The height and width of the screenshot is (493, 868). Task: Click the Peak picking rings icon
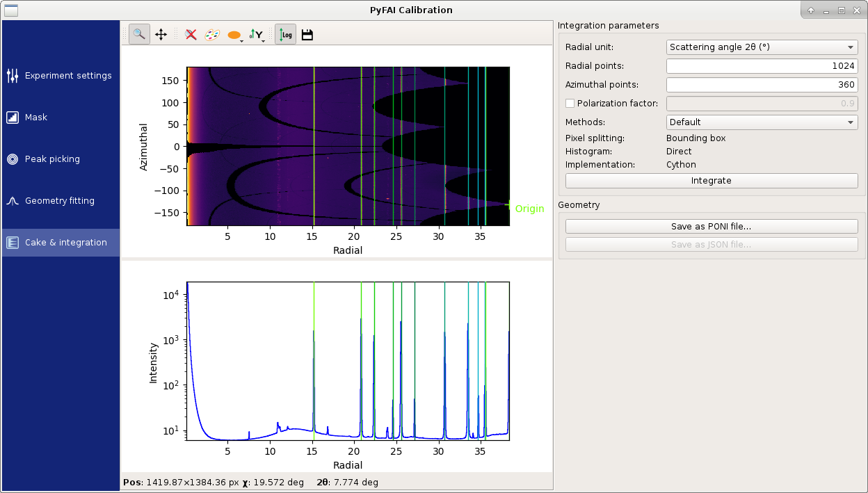tap(13, 159)
